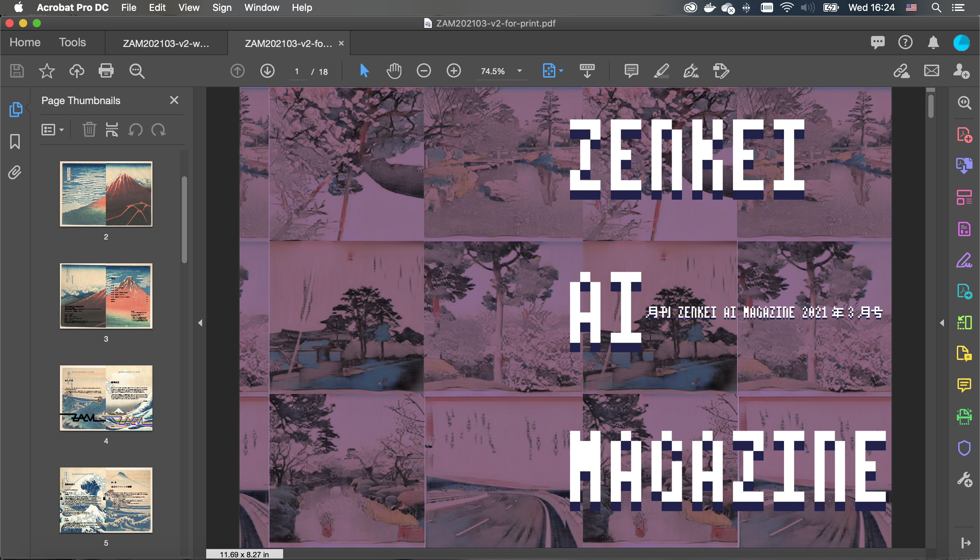Screen dimensions: 980x560
Task: Choose the Selection arrow tool
Action: click(364, 71)
